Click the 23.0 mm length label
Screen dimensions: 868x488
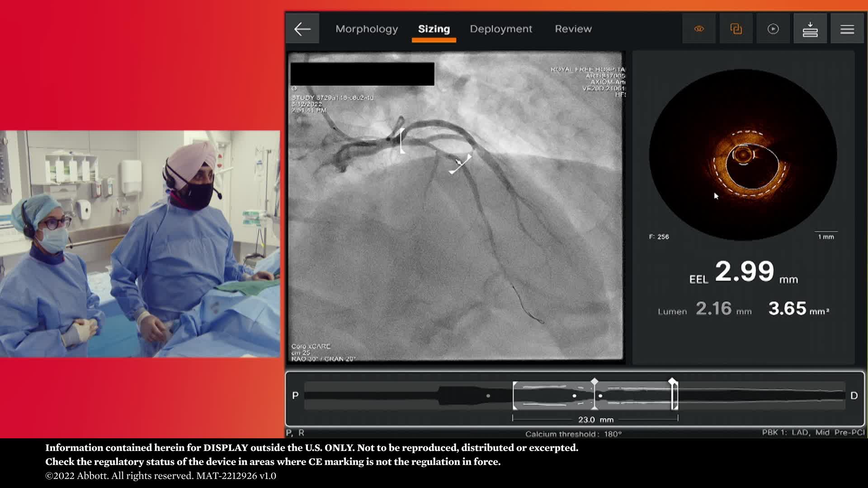595,420
